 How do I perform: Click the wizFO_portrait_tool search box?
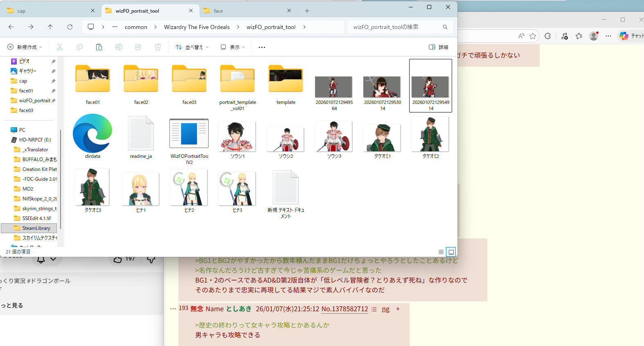pos(395,27)
